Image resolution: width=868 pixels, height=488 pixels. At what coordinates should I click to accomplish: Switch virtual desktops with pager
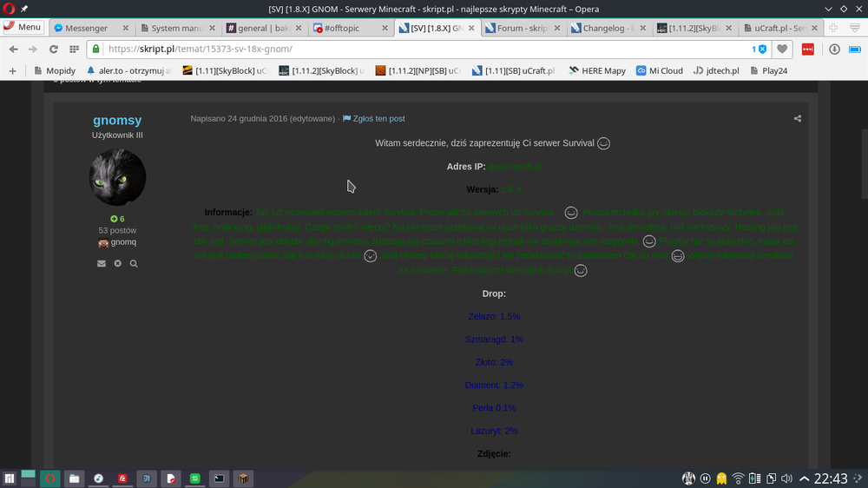coord(29,478)
